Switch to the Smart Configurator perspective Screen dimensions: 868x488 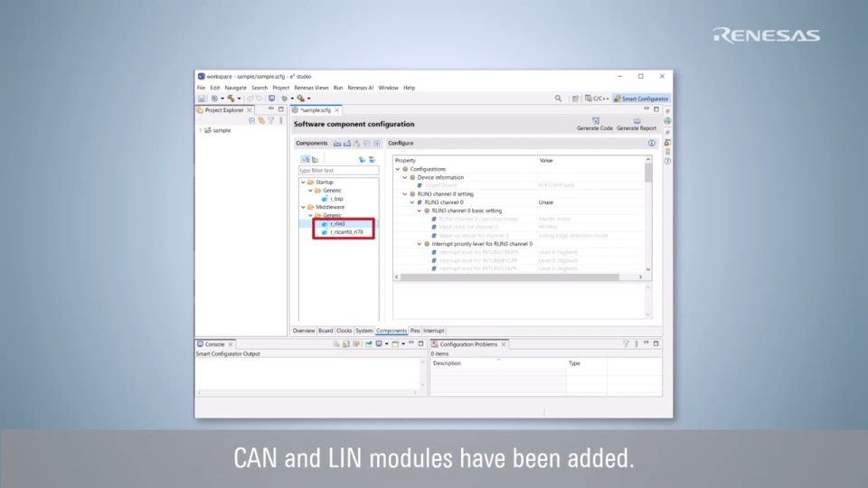pyautogui.click(x=641, y=99)
